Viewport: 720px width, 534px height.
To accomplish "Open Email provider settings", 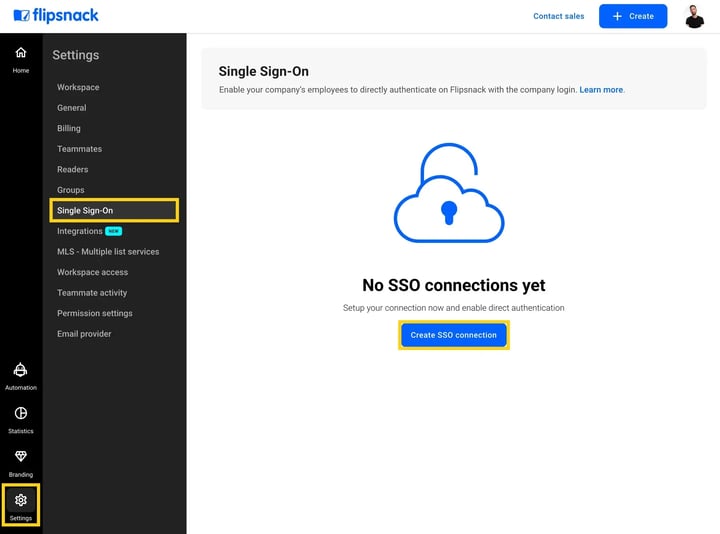I will pos(84,334).
